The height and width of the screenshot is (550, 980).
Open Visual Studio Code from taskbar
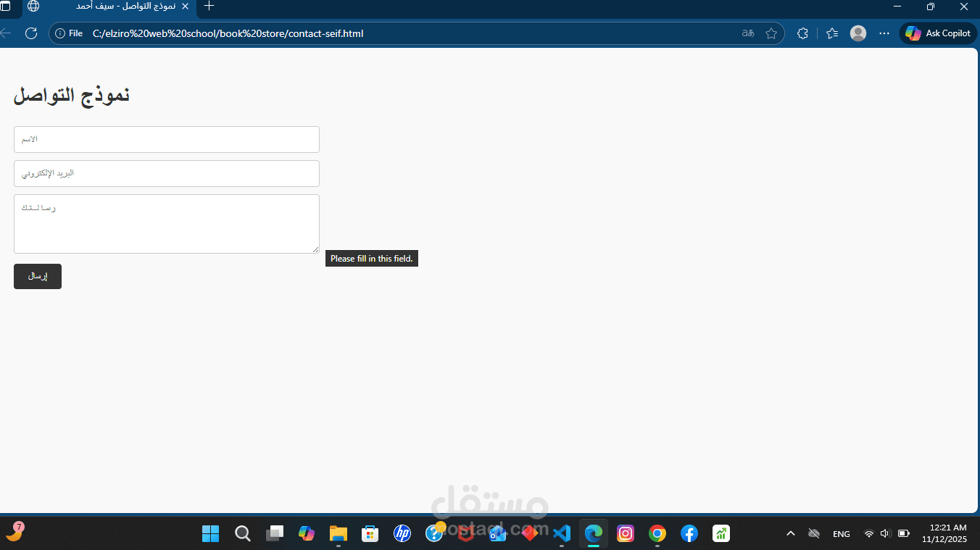[562, 534]
